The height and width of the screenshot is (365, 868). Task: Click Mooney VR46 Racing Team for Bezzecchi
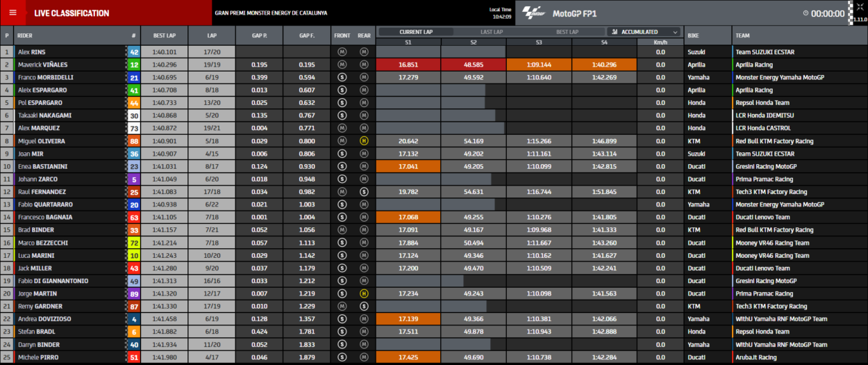point(773,243)
